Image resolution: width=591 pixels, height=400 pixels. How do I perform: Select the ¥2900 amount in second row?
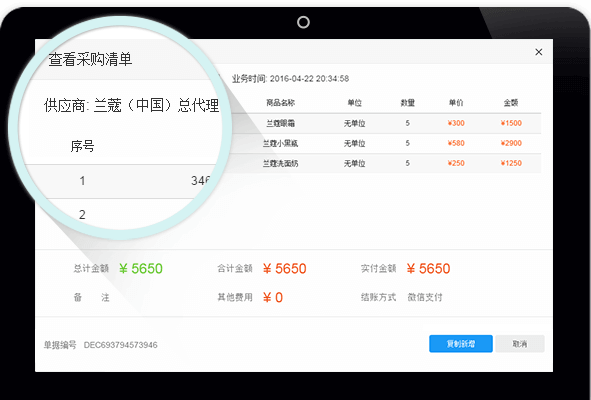(x=511, y=143)
